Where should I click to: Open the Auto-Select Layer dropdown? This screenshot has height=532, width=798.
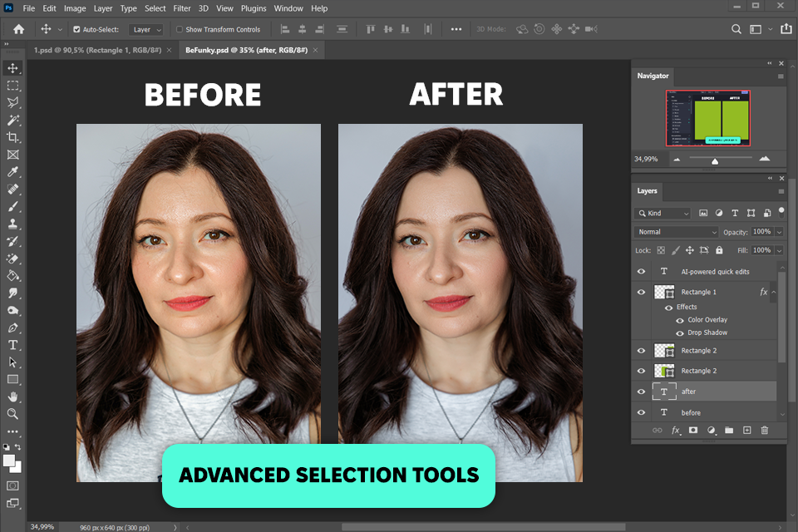click(145, 30)
